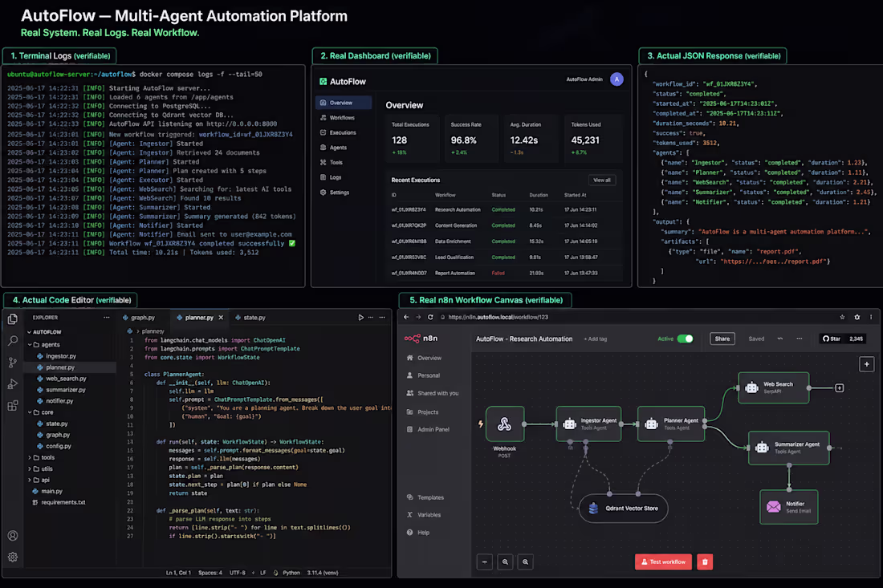This screenshot has height=588, width=883.
Task: Collapse the core folder in Explorer
Action: pos(31,412)
